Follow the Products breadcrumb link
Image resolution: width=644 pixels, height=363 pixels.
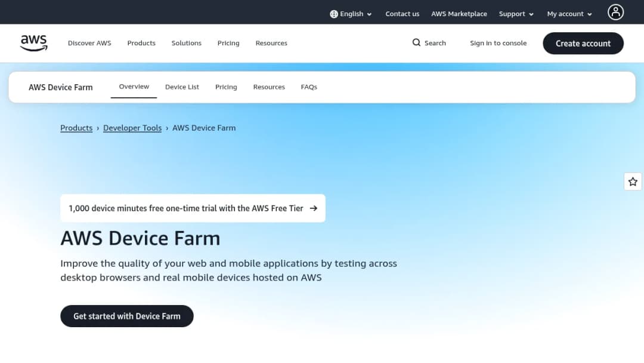pos(76,128)
